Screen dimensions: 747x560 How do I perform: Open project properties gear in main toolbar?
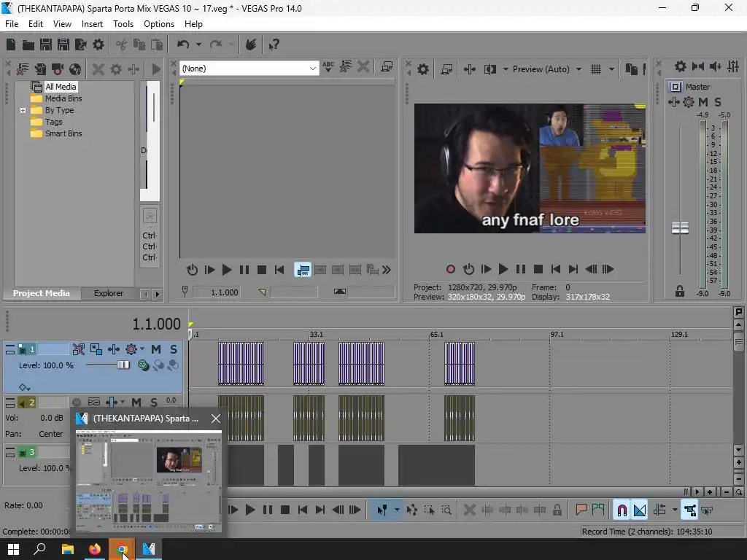(x=98, y=44)
